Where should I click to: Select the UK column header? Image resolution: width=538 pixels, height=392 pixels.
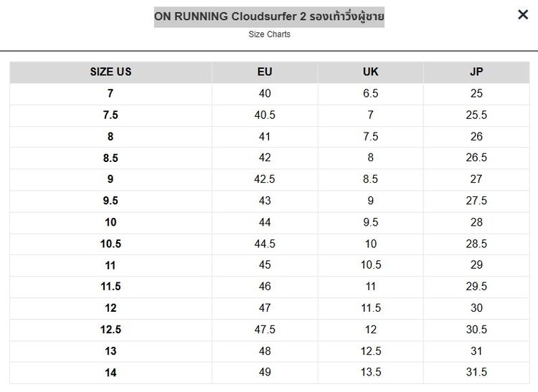point(371,72)
